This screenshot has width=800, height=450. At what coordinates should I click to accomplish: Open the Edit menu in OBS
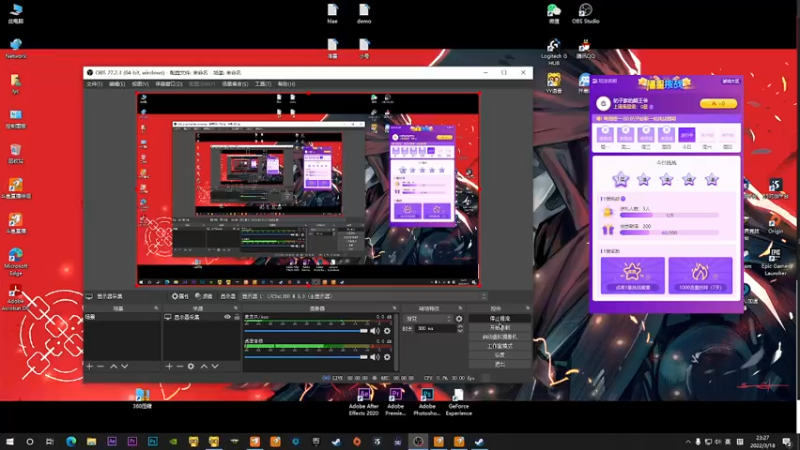[x=117, y=84]
